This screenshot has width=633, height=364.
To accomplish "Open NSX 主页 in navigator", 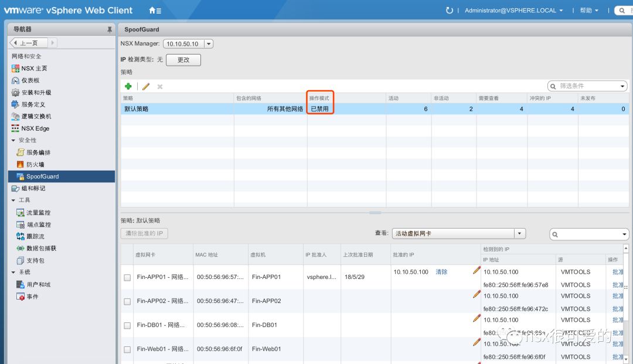I will (34, 68).
